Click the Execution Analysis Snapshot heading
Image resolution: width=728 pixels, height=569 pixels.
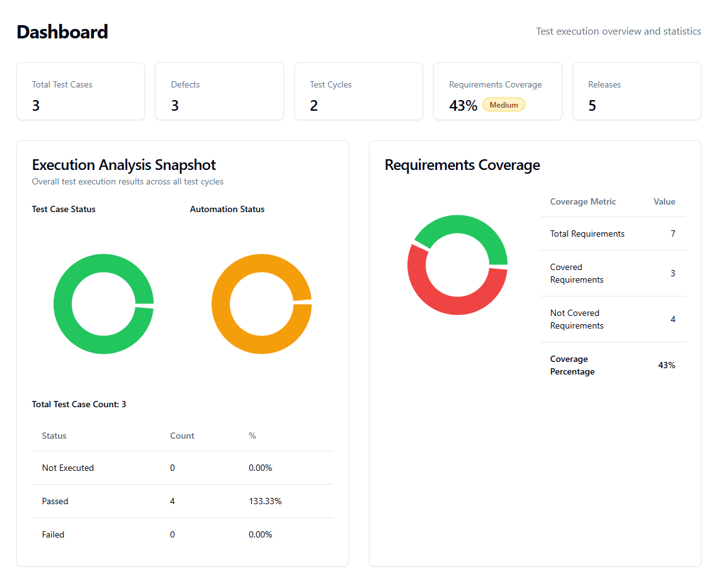tap(124, 165)
